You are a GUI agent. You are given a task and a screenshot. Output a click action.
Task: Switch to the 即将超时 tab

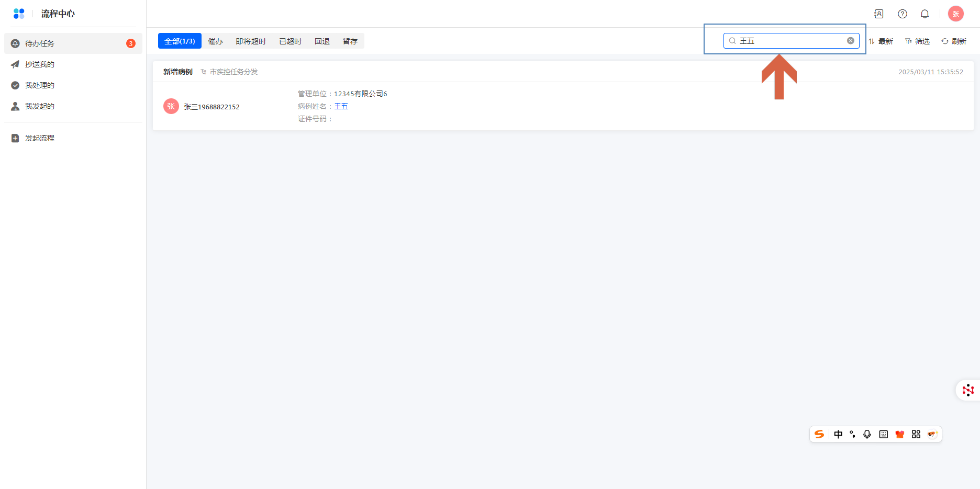click(251, 41)
